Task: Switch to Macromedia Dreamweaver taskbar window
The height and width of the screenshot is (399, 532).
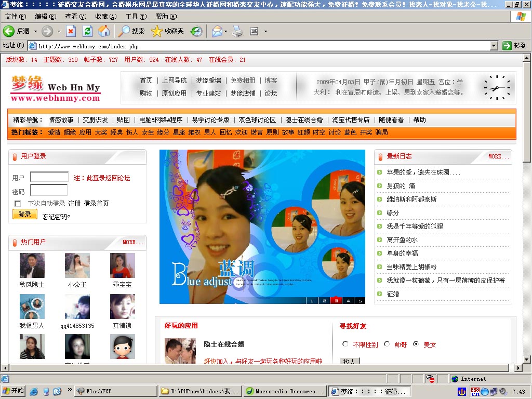Action: click(x=285, y=391)
